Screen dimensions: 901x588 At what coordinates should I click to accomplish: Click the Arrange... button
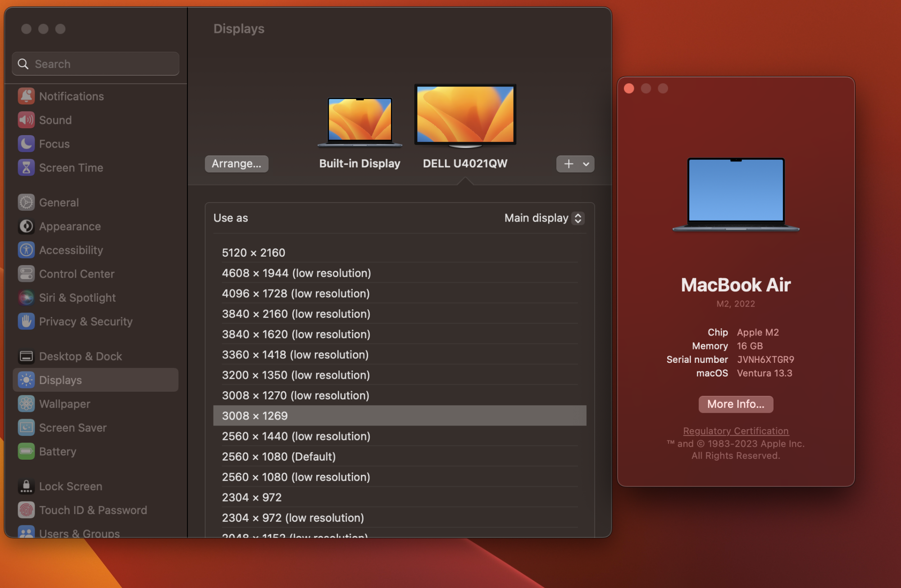pyautogui.click(x=237, y=164)
